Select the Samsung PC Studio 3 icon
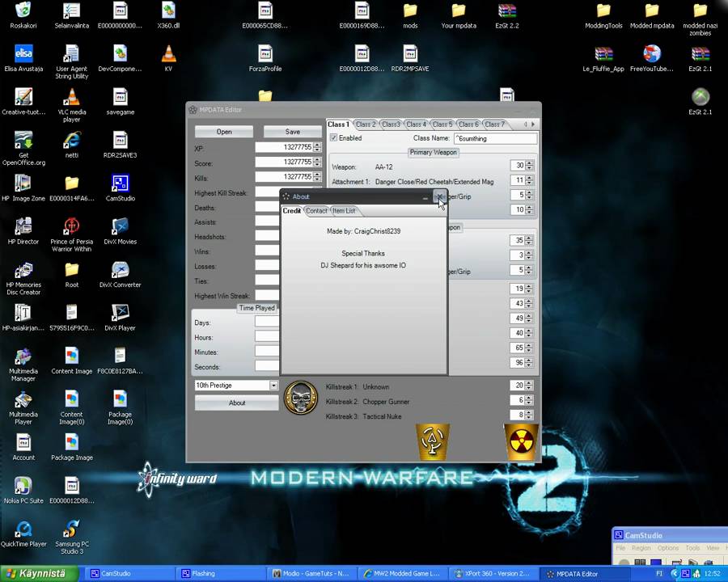The width and height of the screenshot is (728, 582). tap(71, 537)
